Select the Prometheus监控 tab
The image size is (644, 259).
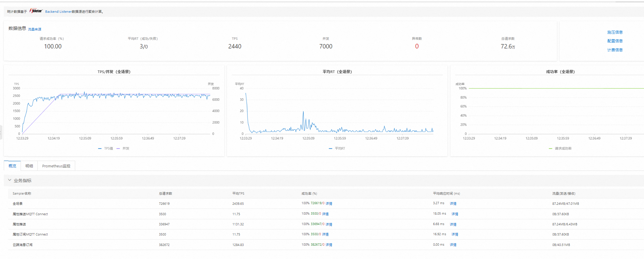click(56, 166)
